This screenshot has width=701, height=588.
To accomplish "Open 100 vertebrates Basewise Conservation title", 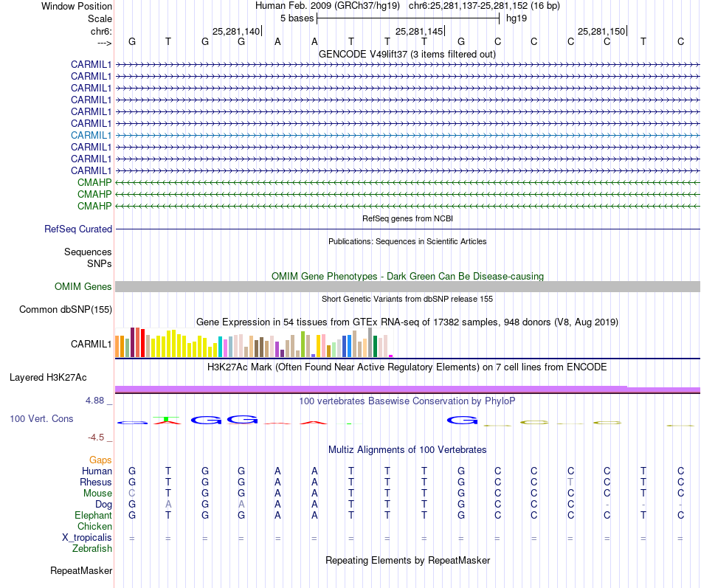I will 407,401.
